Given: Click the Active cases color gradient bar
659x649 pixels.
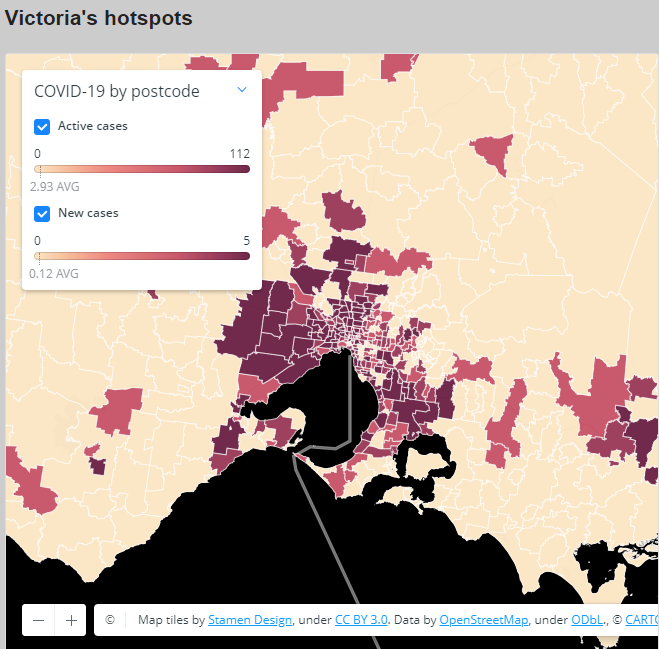Looking at the screenshot, I should [x=142, y=169].
